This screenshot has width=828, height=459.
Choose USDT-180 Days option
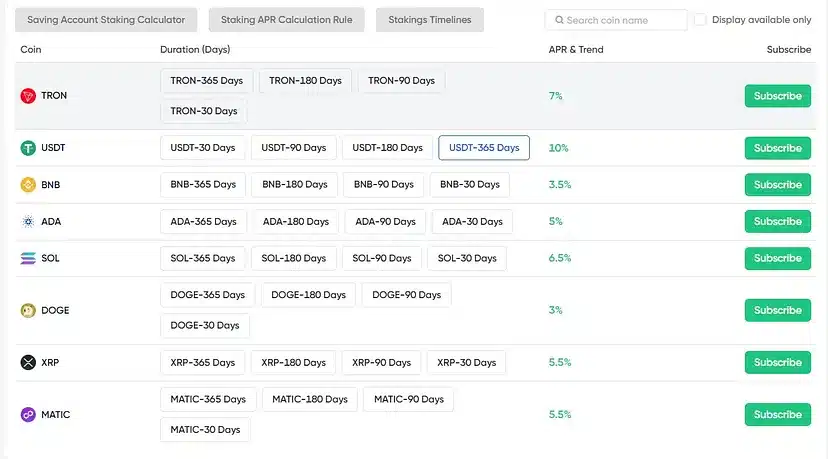click(x=388, y=148)
